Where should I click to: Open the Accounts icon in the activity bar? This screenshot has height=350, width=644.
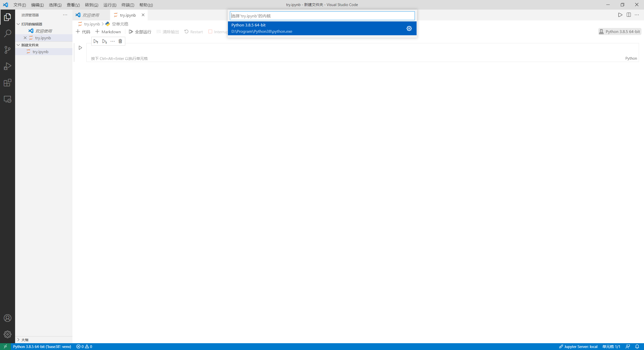[x=8, y=318]
